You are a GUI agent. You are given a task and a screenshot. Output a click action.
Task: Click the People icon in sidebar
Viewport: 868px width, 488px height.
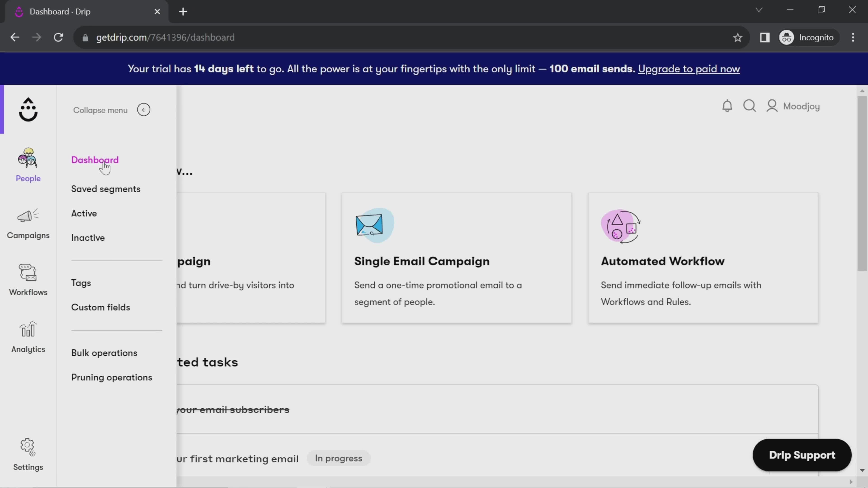[x=28, y=163]
